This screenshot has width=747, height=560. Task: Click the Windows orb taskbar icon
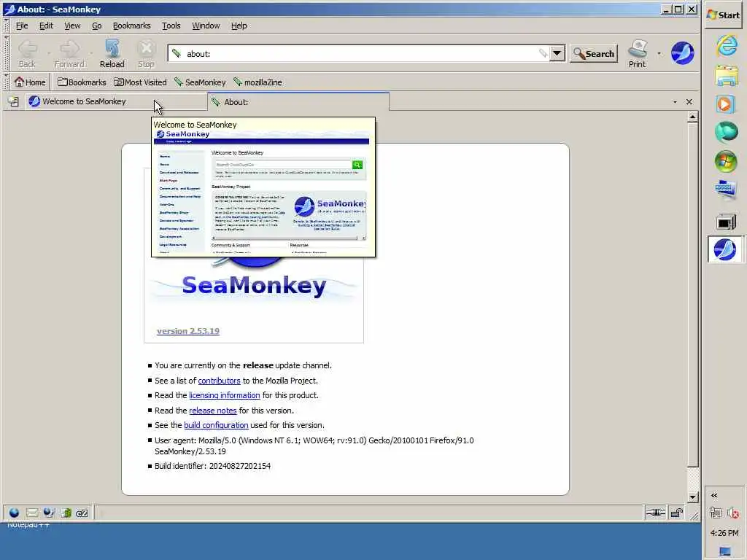point(726,162)
